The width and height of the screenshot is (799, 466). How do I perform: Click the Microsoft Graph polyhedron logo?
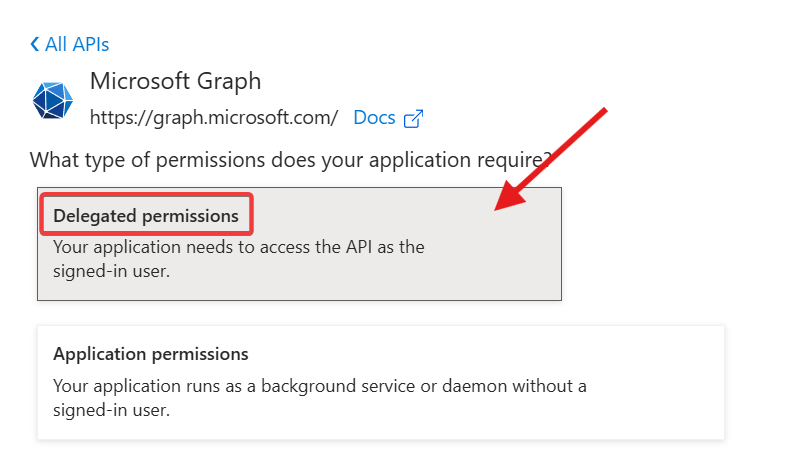pyautogui.click(x=52, y=100)
